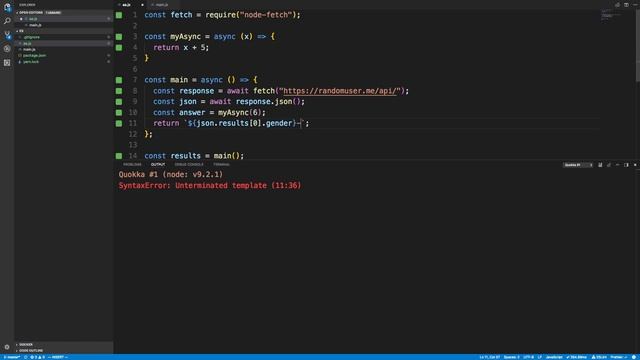Image resolution: width=640 pixels, height=360 pixels.
Task: Click the line and column indicator
Action: pos(489,357)
